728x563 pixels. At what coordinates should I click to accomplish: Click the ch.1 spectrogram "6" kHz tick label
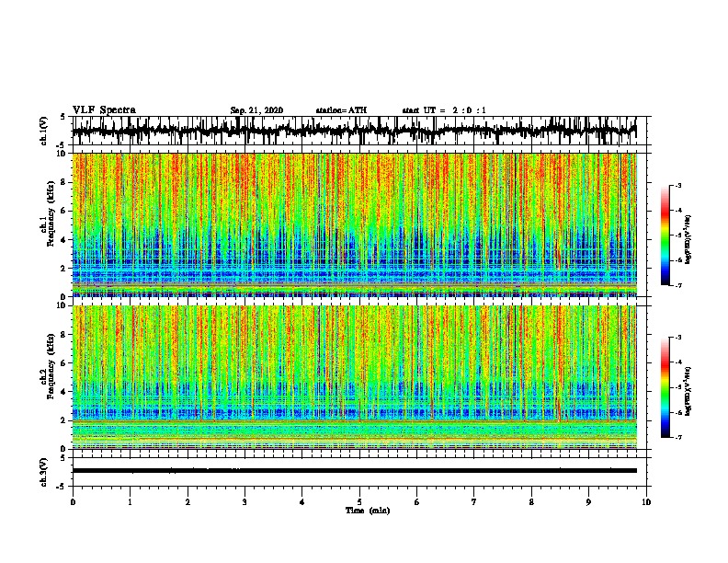point(64,211)
